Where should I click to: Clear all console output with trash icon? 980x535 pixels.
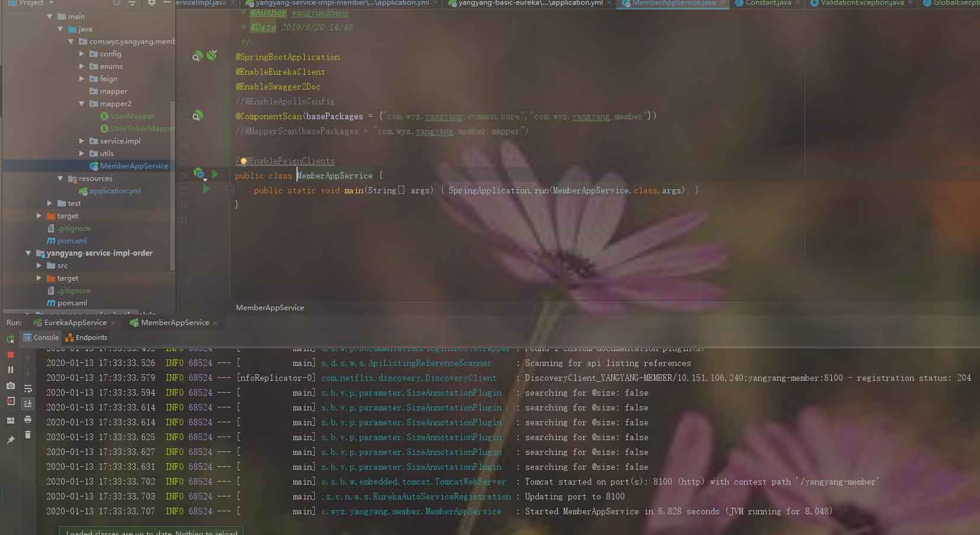(28, 435)
